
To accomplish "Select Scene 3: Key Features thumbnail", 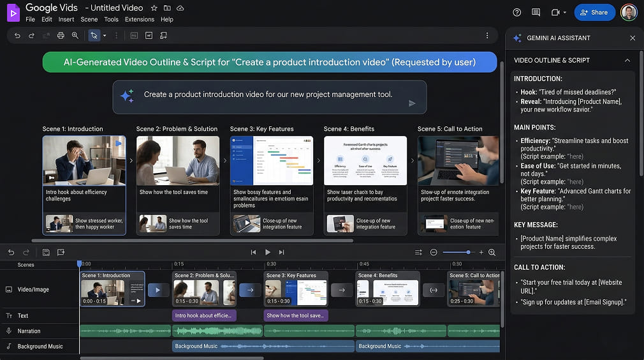I will [271, 161].
